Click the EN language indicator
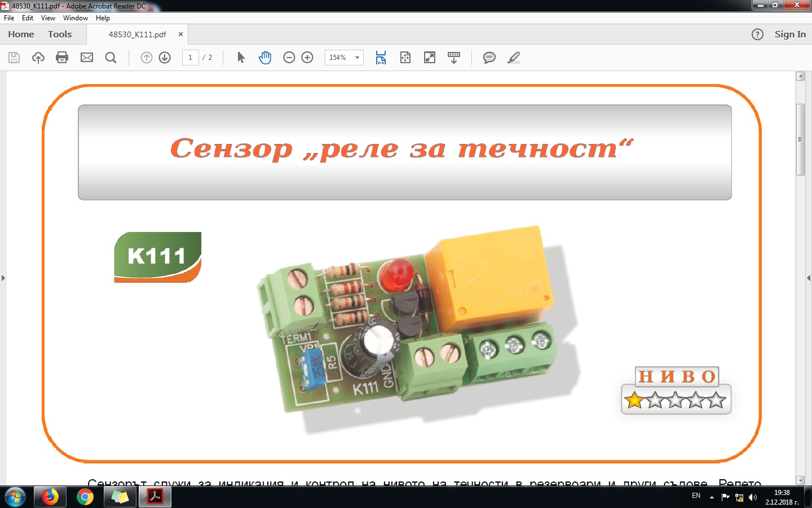The image size is (812, 508). pyautogui.click(x=696, y=496)
